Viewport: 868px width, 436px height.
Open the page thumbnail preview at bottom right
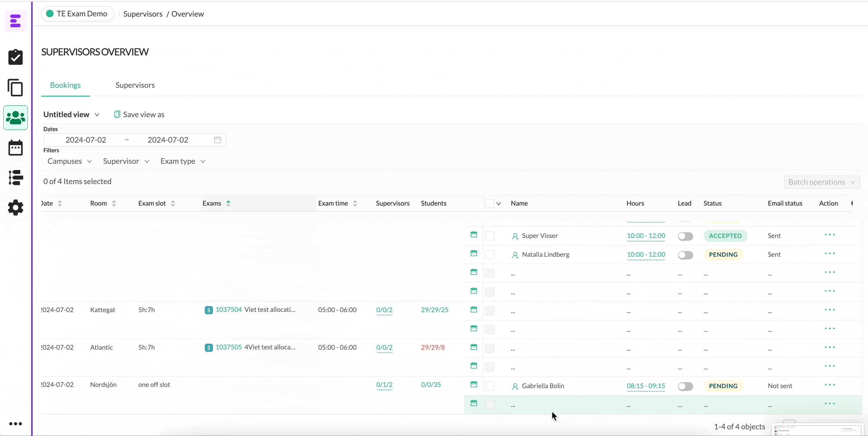[818, 430]
